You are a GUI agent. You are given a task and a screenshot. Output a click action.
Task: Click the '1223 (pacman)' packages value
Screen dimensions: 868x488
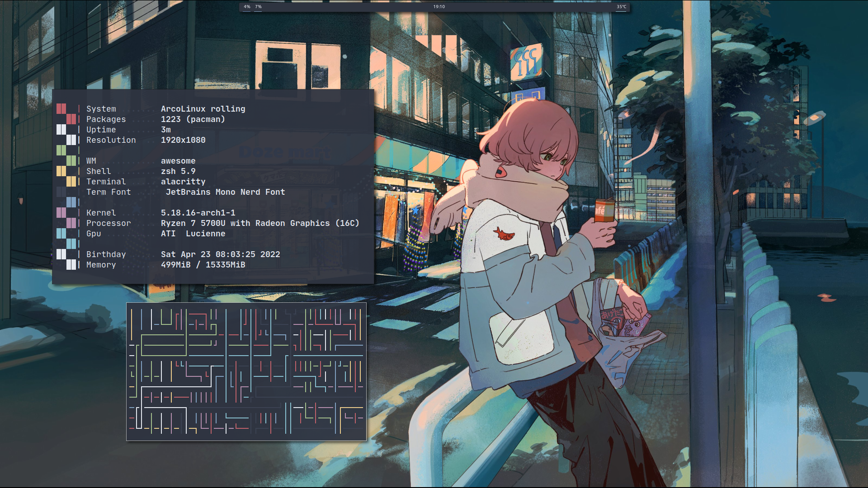[x=193, y=119]
